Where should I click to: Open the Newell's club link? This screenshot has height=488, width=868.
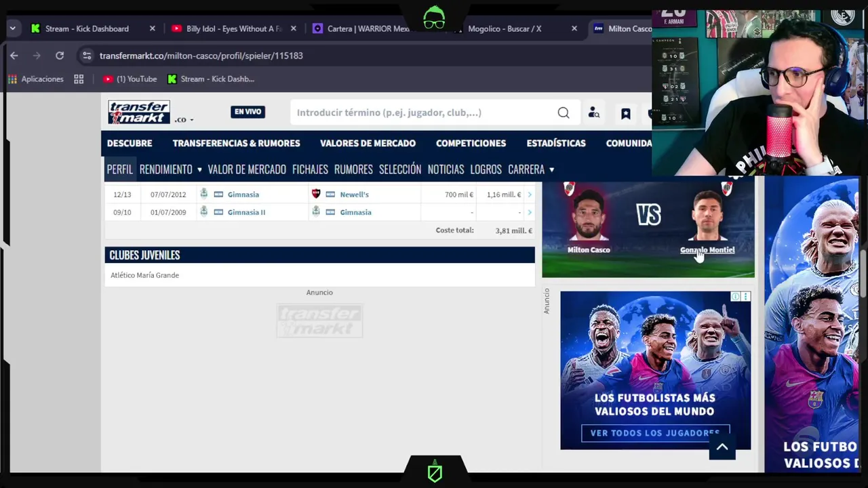point(354,195)
